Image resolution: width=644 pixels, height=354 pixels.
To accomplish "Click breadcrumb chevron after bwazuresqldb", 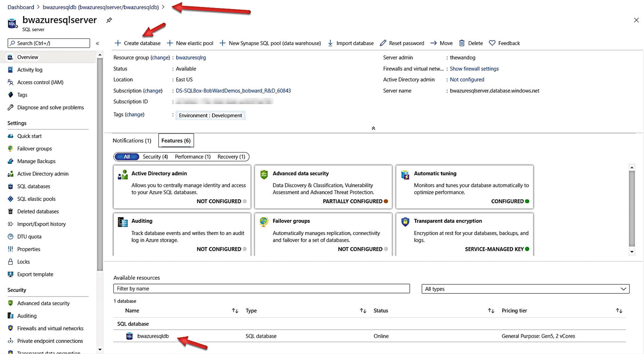I will point(163,7).
